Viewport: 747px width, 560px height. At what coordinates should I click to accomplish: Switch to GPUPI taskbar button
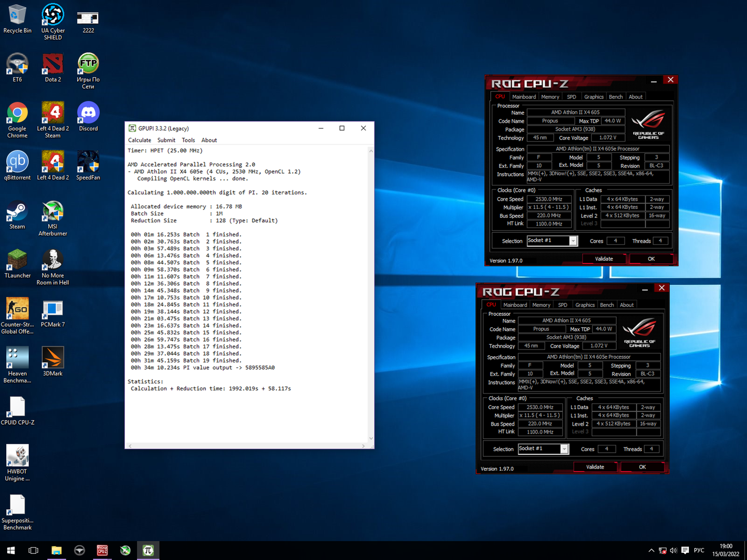(148, 550)
